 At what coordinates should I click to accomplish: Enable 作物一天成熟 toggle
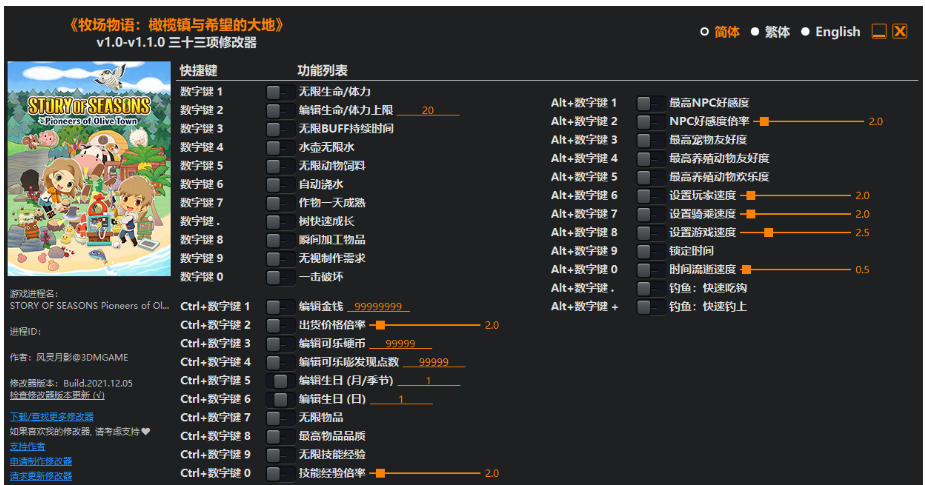[x=279, y=203]
